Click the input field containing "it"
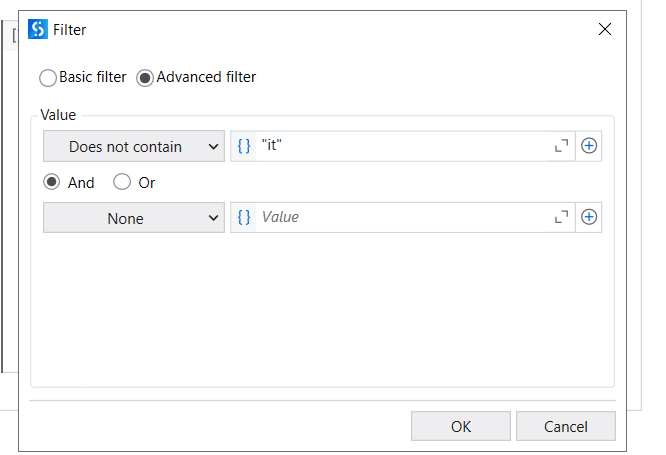This screenshot has width=666, height=455. coord(400,146)
